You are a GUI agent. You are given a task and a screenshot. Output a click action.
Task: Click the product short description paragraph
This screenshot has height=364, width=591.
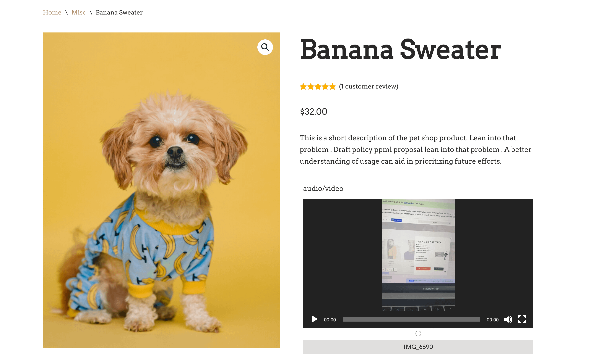coord(415,149)
